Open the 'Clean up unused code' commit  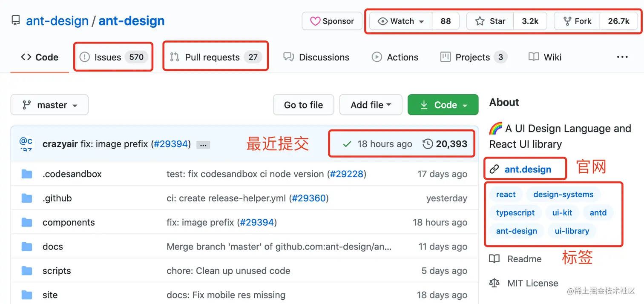pos(228,271)
